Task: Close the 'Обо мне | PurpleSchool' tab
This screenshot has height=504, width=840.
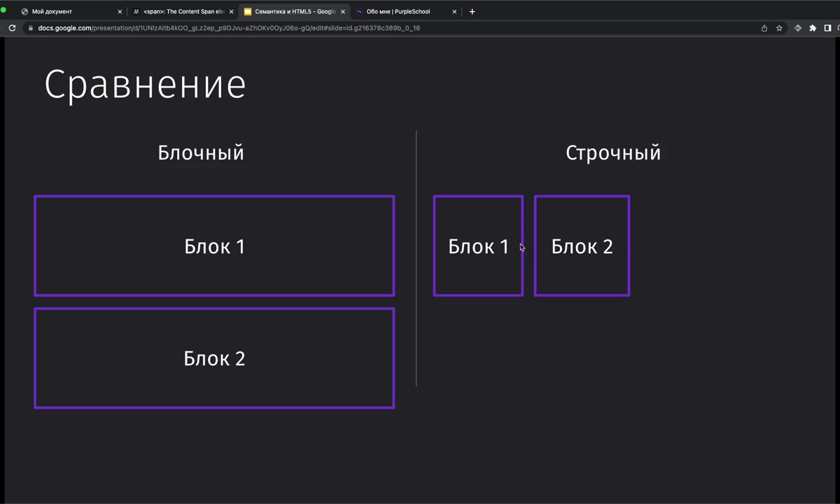Action: [454, 11]
